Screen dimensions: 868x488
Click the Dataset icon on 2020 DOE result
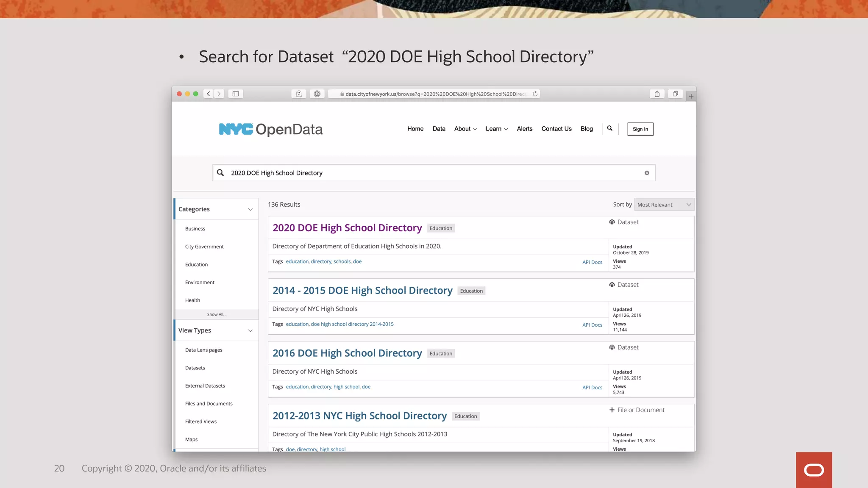click(612, 222)
